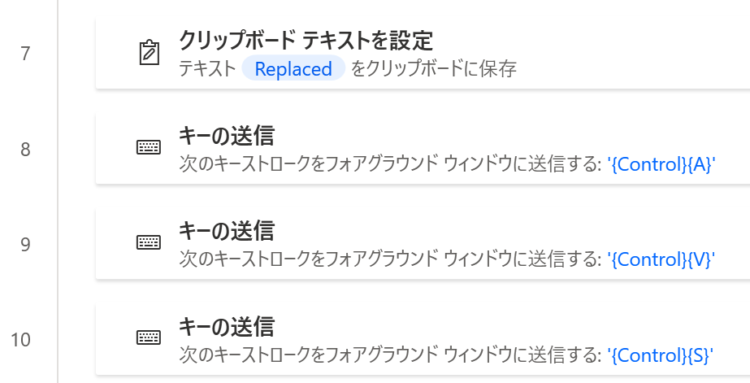
Task: Click the keyboard icon on step 8
Action: point(149,147)
